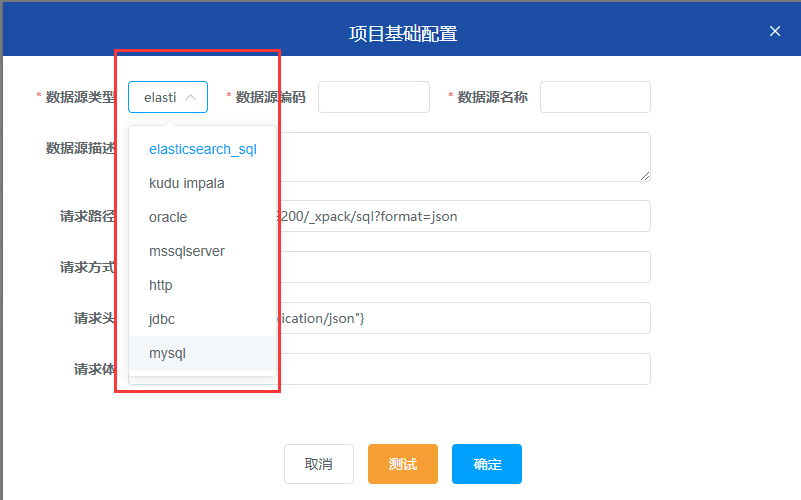This screenshot has width=801, height=500.
Task: Select the mssqlserver option
Action: 187,251
